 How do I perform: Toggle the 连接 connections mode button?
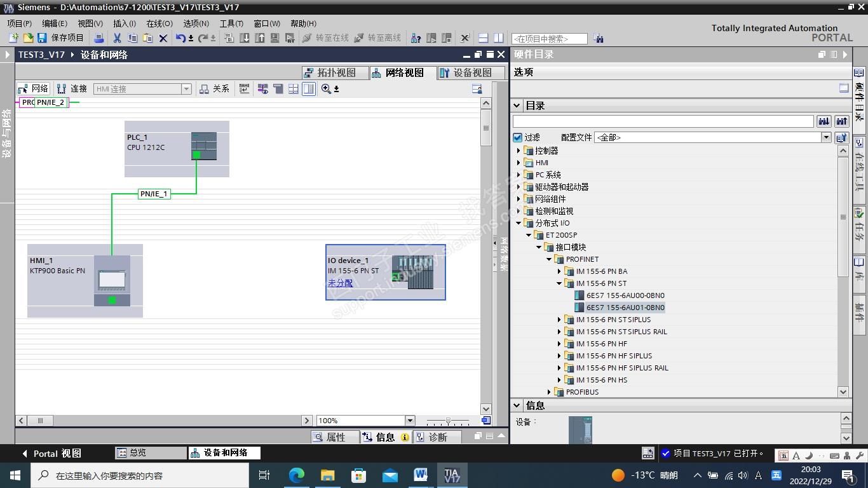72,89
